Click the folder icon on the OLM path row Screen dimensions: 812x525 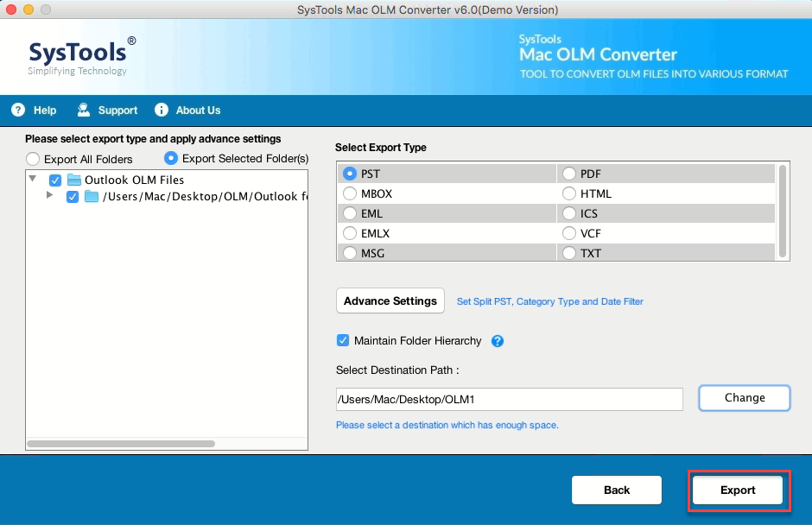(x=92, y=197)
